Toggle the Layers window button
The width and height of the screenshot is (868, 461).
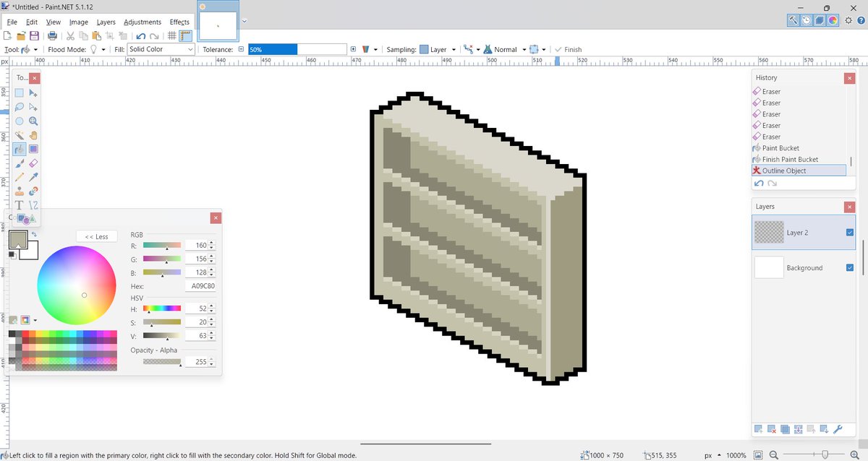coord(820,21)
